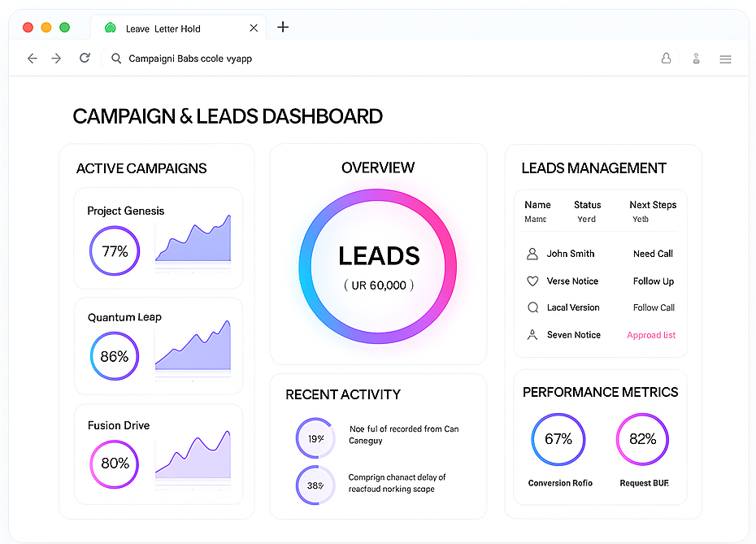The image size is (756, 544).
Task: Click the search icon in the address bar
Action: [x=116, y=59]
